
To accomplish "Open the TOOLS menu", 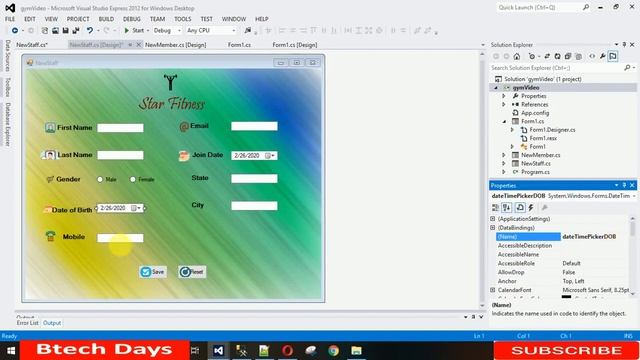I will click(182, 19).
